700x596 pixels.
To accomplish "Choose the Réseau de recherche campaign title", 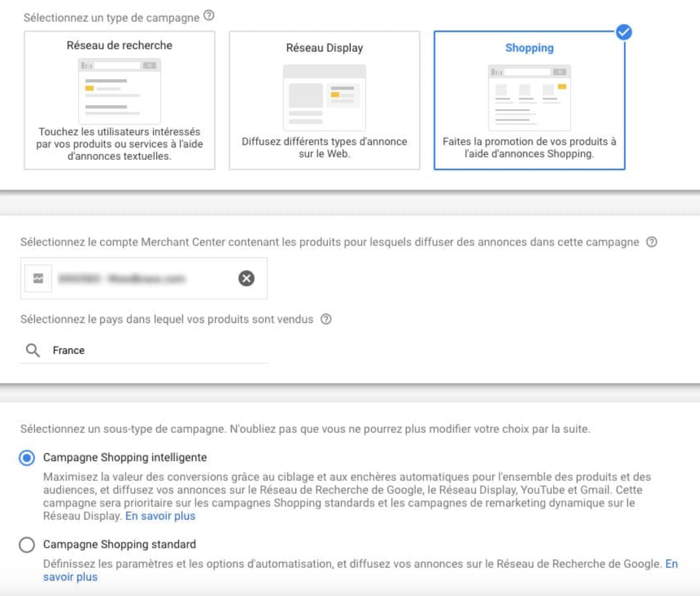I will 119,46.
